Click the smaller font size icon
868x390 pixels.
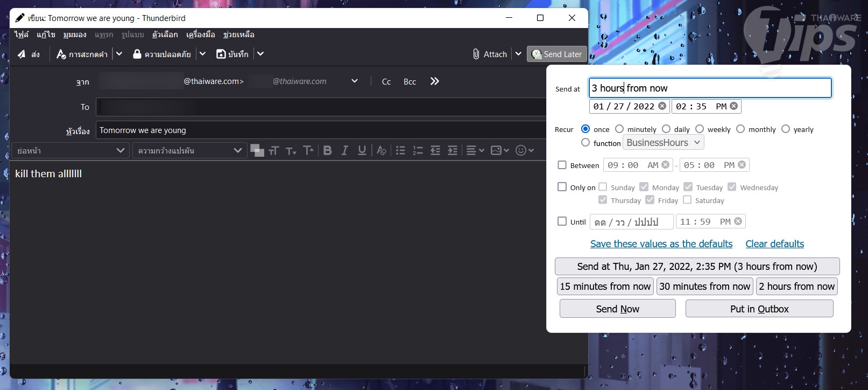tap(291, 151)
